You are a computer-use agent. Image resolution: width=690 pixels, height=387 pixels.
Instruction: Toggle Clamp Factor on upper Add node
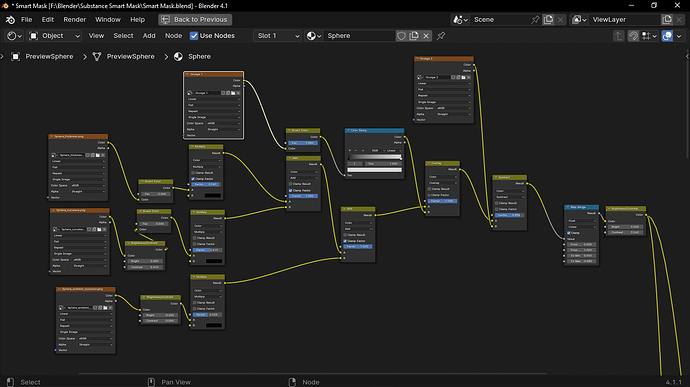tap(290, 190)
